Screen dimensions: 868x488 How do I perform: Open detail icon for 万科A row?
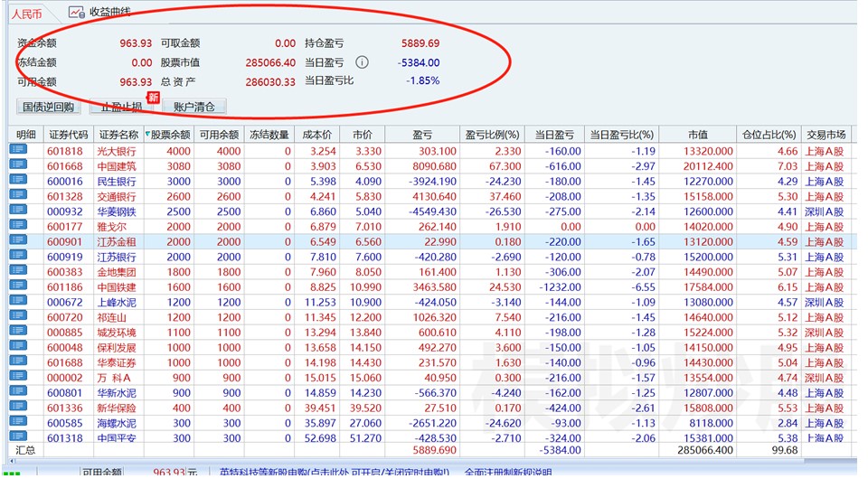(x=18, y=378)
